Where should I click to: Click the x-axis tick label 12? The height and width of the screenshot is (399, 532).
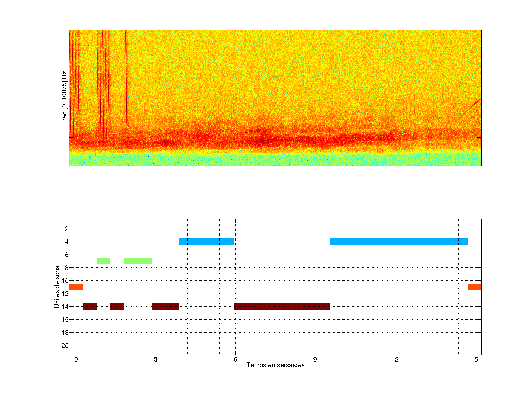(x=395, y=359)
